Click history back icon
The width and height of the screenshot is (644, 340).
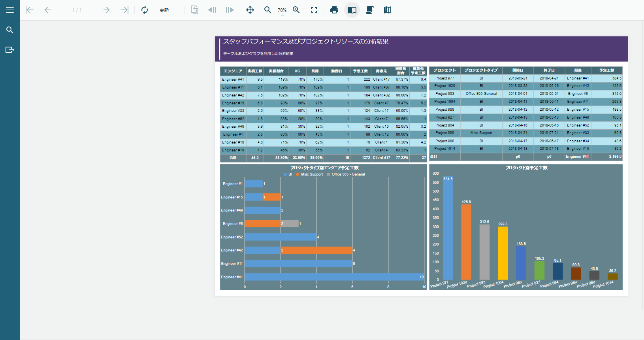(x=212, y=10)
